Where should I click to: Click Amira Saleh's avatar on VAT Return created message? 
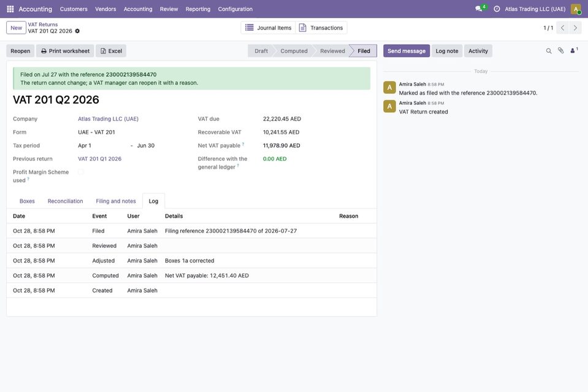click(389, 107)
